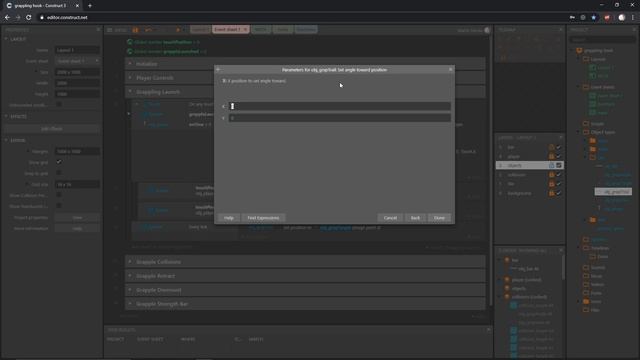Click the Find Expressions button
The image size is (640, 360).
(x=263, y=218)
